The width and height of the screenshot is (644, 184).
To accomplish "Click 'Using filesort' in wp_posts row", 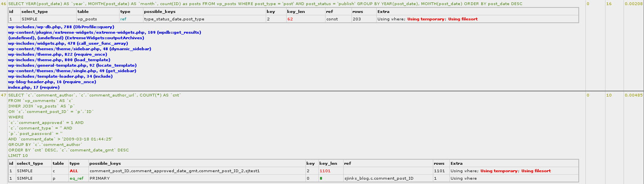I will [x=463, y=19].
